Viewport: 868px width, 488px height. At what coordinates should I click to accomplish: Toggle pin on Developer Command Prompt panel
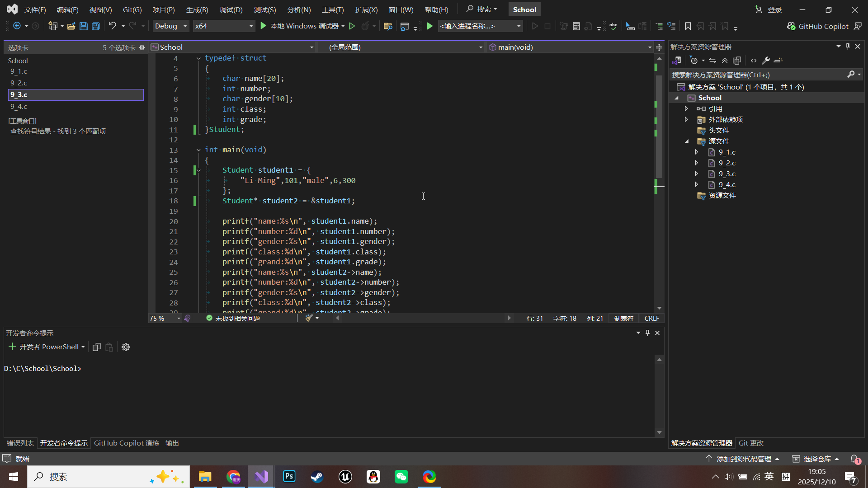click(x=647, y=333)
